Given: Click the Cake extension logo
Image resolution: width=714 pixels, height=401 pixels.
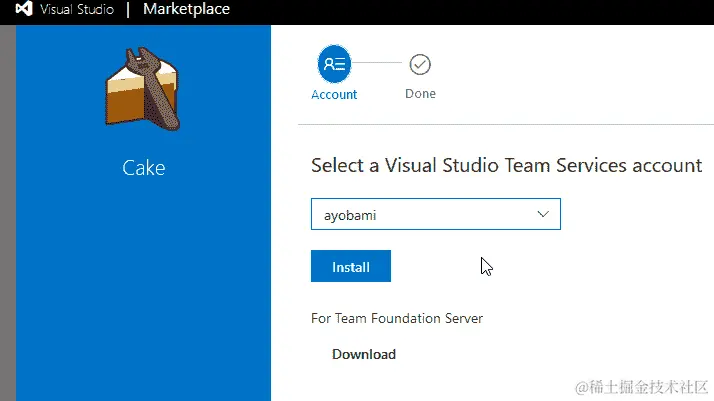Looking at the screenshot, I should pos(143,89).
